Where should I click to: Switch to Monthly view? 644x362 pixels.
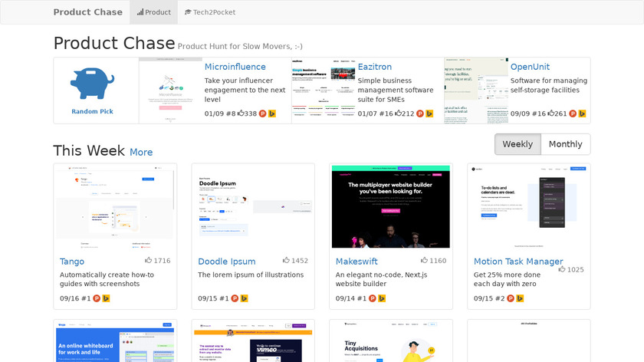(x=565, y=144)
